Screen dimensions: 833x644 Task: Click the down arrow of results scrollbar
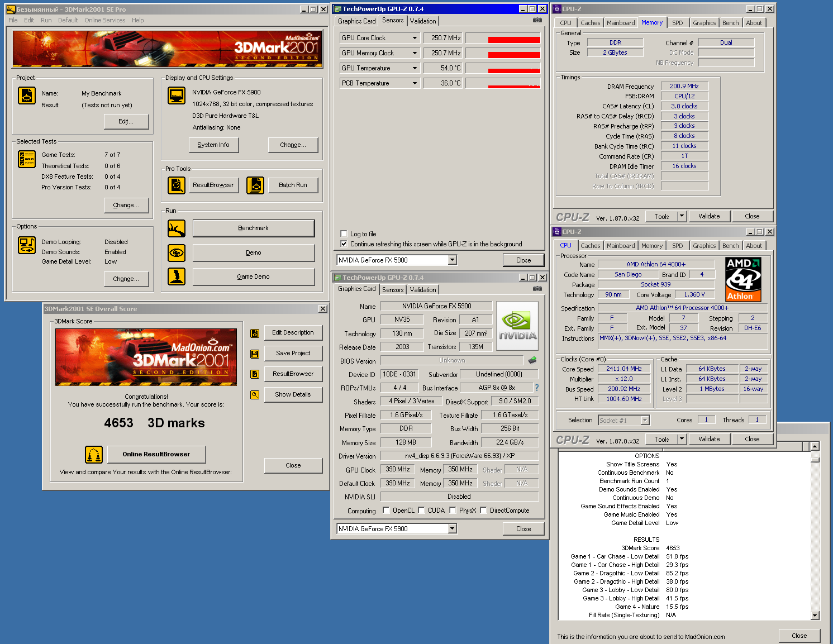pos(815,616)
